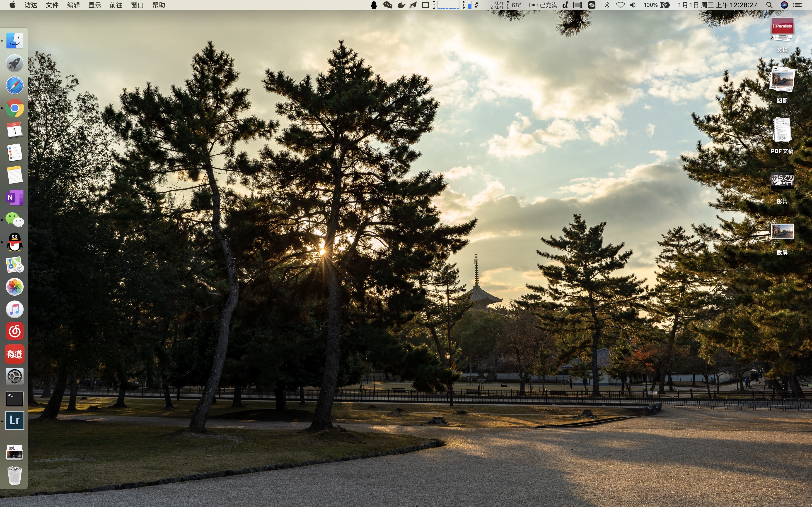Open Spotlight search magnifier
Image resolution: width=812 pixels, height=507 pixels.
pos(769,5)
